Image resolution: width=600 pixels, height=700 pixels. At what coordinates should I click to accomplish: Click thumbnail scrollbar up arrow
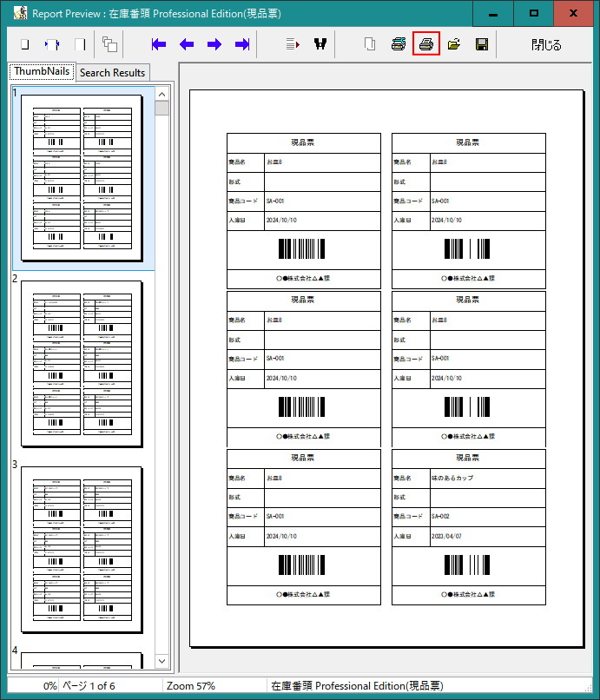(162, 93)
